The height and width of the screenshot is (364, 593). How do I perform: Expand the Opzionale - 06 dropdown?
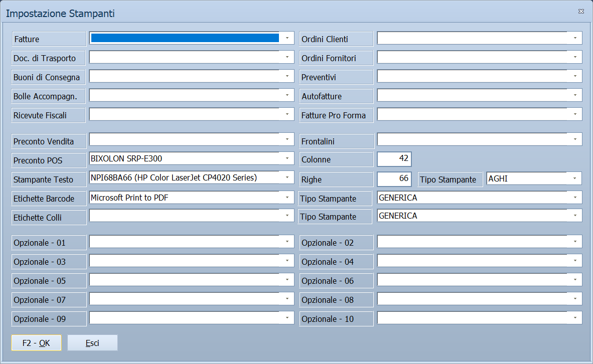(575, 280)
